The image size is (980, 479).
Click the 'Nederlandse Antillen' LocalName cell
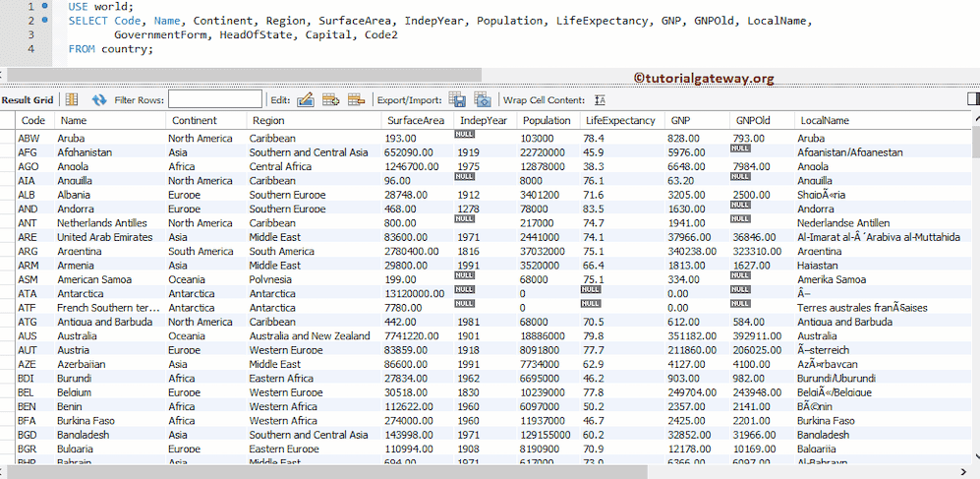click(x=882, y=222)
